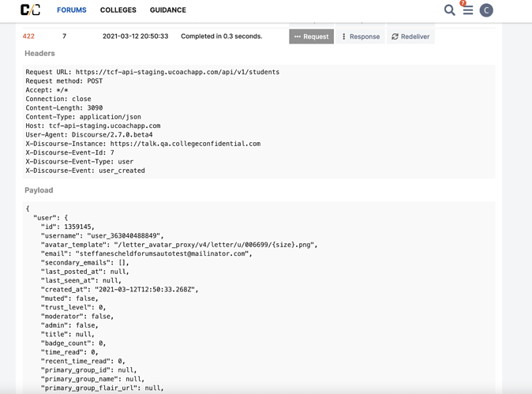The width and height of the screenshot is (532, 394).
Task: Click the timestamp 2021-03-12 20:50:33
Action: (136, 36)
